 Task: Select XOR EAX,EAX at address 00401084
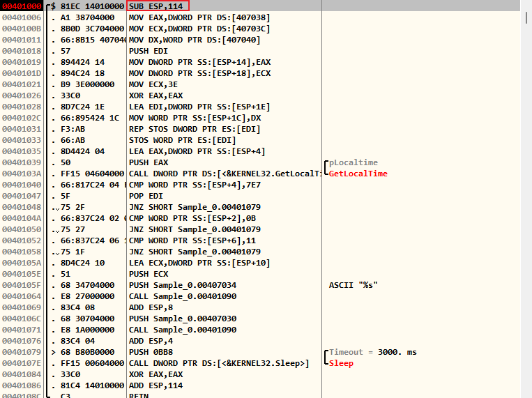pos(155,374)
